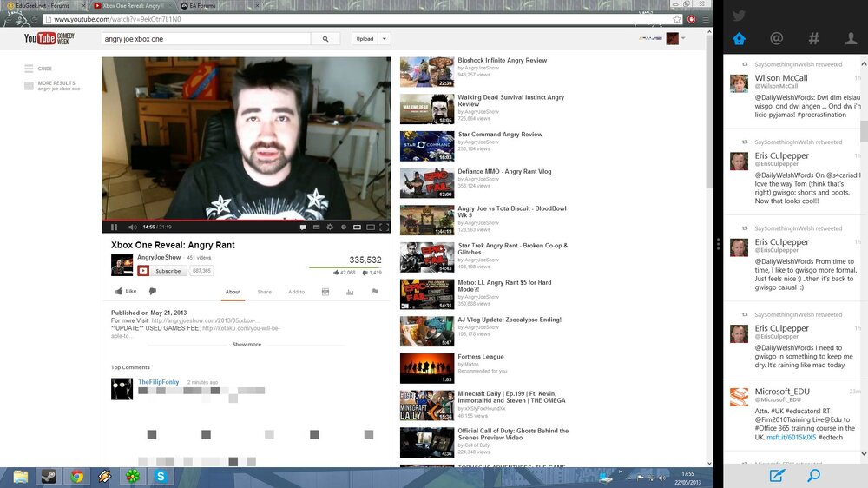This screenshot has height=488, width=868.
Task: Open the account menu arrow at top right
Action: click(683, 38)
